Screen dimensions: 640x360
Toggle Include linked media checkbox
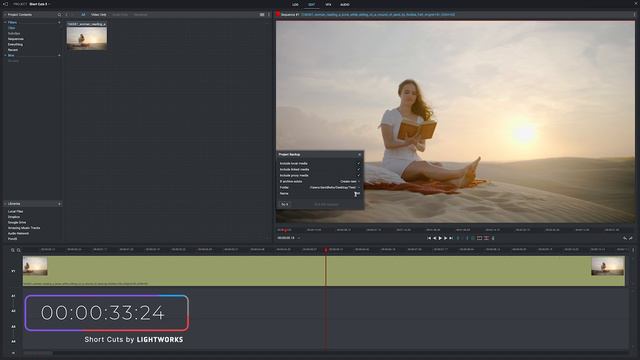point(359,169)
